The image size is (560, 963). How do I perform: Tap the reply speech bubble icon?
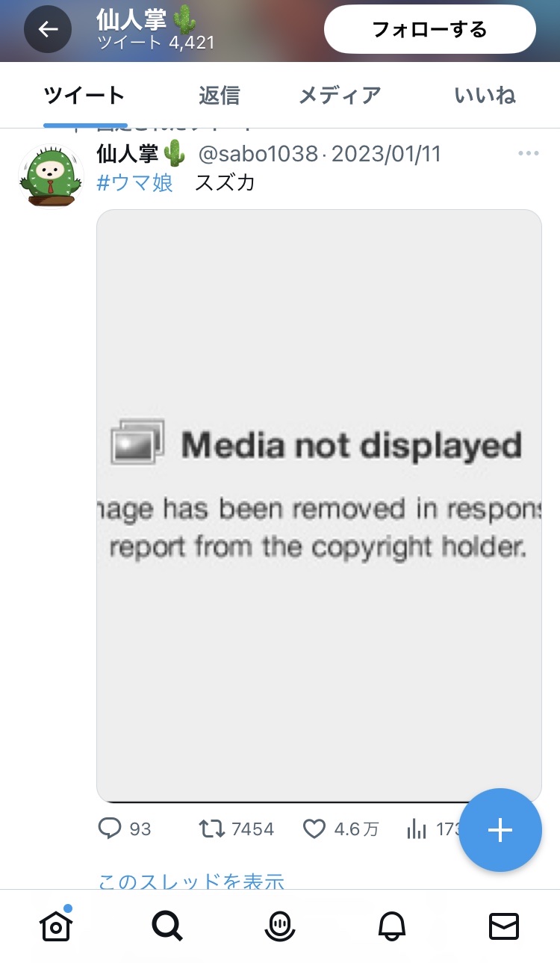pyautogui.click(x=110, y=828)
